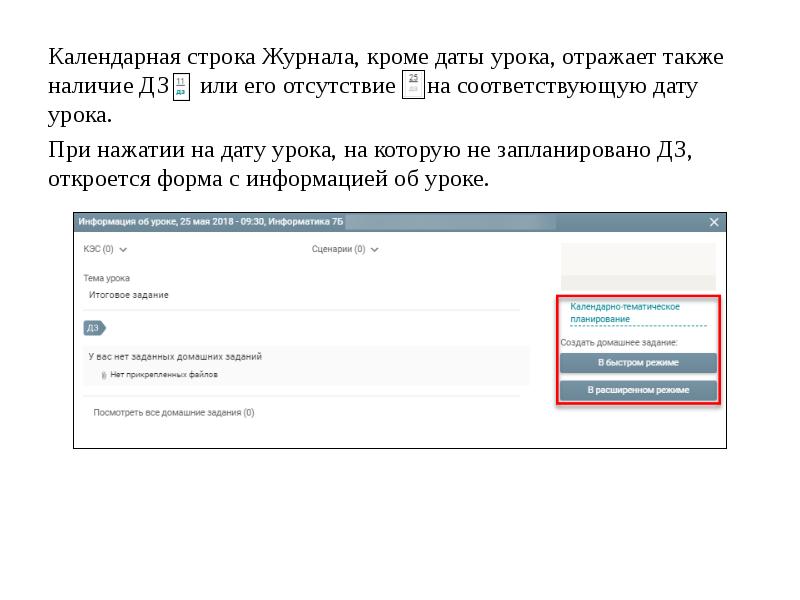Click the paragraph starting При нажатии на дату
The height and width of the screenshot is (600, 800).
370,165
